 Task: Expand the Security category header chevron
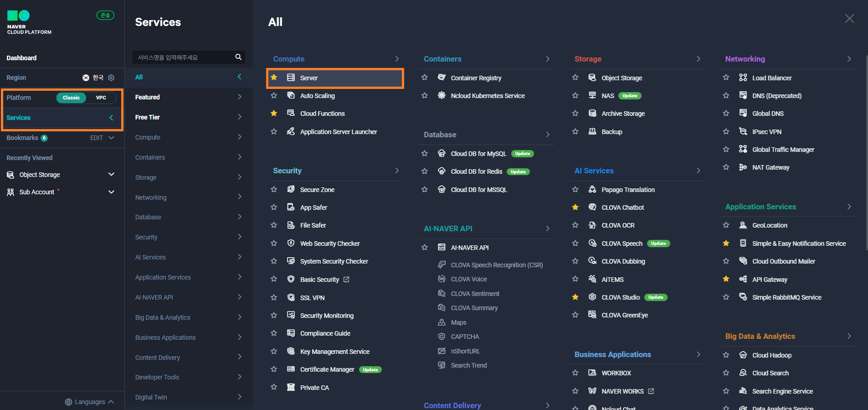tap(397, 171)
